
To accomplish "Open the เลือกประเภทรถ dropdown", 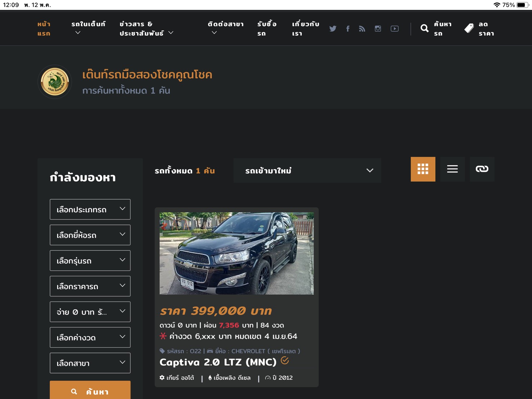I will 90,209.
